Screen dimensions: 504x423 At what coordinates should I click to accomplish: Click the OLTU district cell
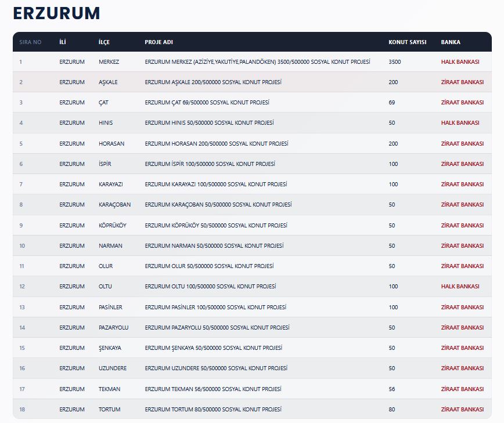(105, 287)
